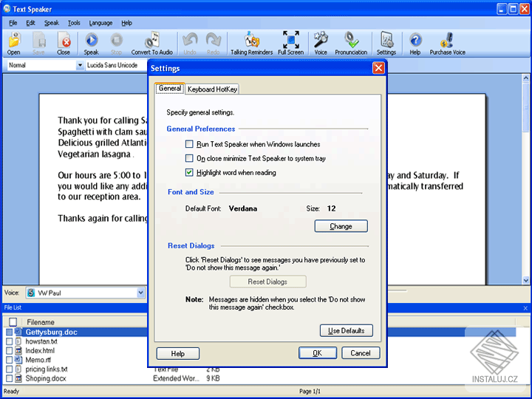The width and height of the screenshot is (532, 399).
Task: Open the Speak menu
Action: (52, 23)
